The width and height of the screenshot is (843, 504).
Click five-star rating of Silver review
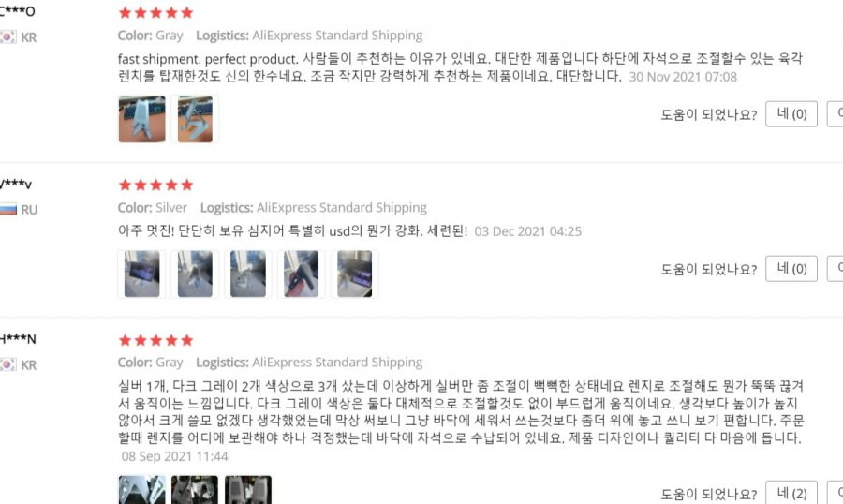pyautogui.click(x=155, y=185)
